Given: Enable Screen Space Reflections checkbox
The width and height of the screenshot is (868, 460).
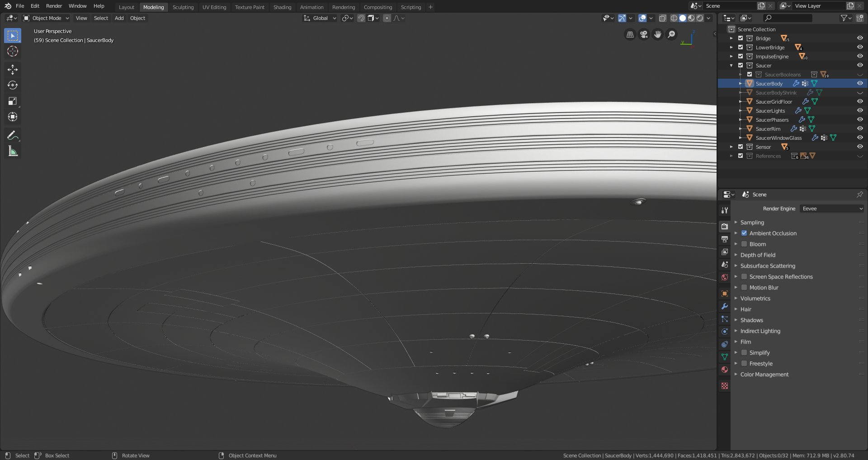Looking at the screenshot, I should (x=744, y=277).
